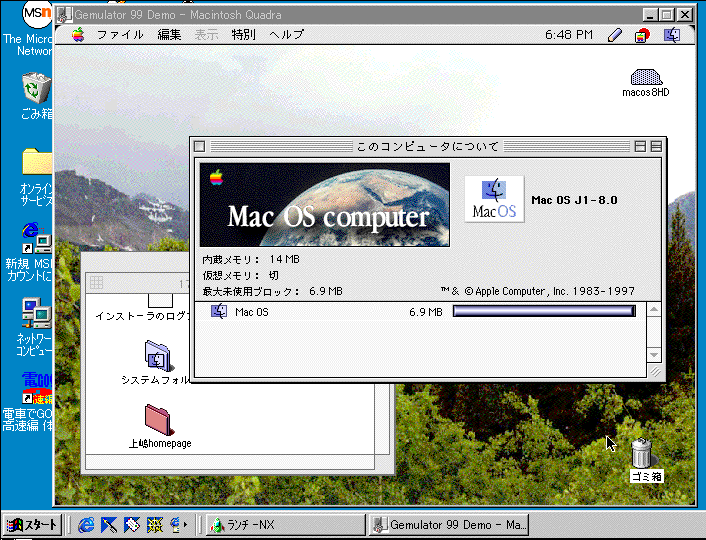
Task: Open the ファイル menu
Action: tap(120, 35)
